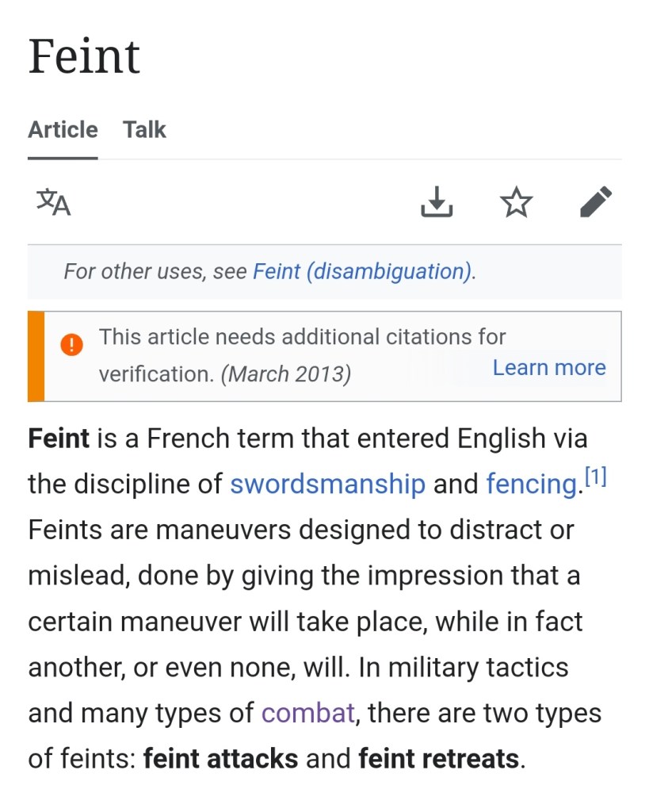Click the "For other uses" hatnote text
Screen dimensions: 649x812
tap(155, 271)
